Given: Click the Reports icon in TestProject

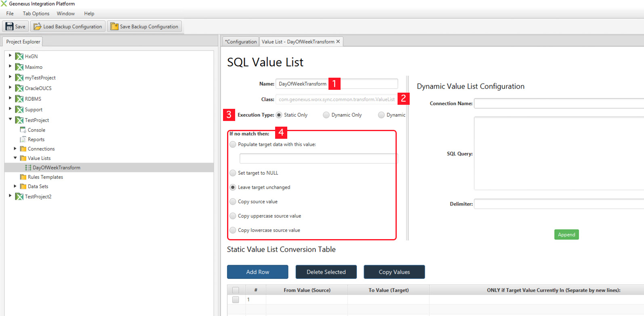Looking at the screenshot, I should 23,139.
